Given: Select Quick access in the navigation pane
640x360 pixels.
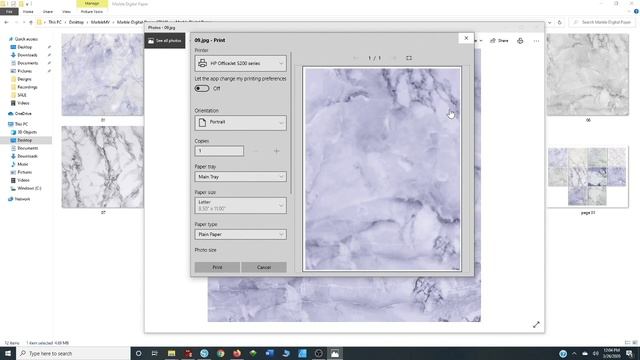Looking at the screenshot, I should coord(26,39).
